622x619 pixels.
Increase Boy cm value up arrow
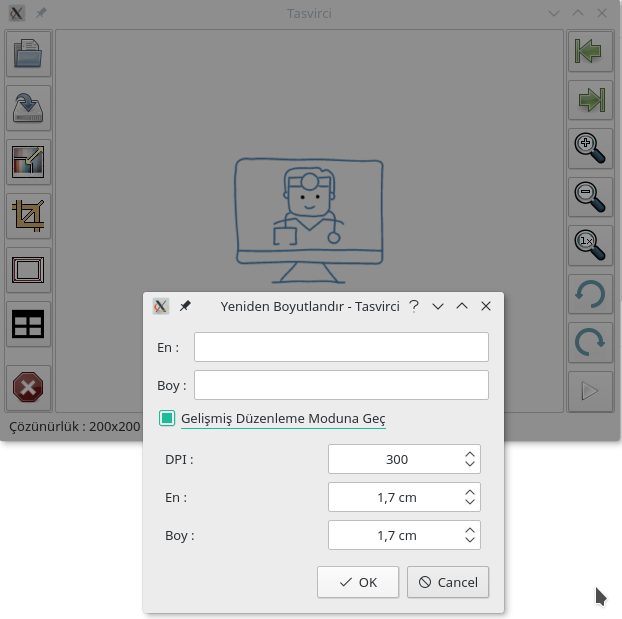point(470,531)
